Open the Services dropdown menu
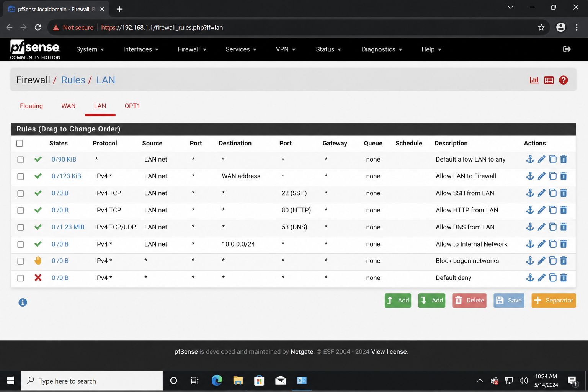Screen dimensions: 588x392 click(x=241, y=49)
